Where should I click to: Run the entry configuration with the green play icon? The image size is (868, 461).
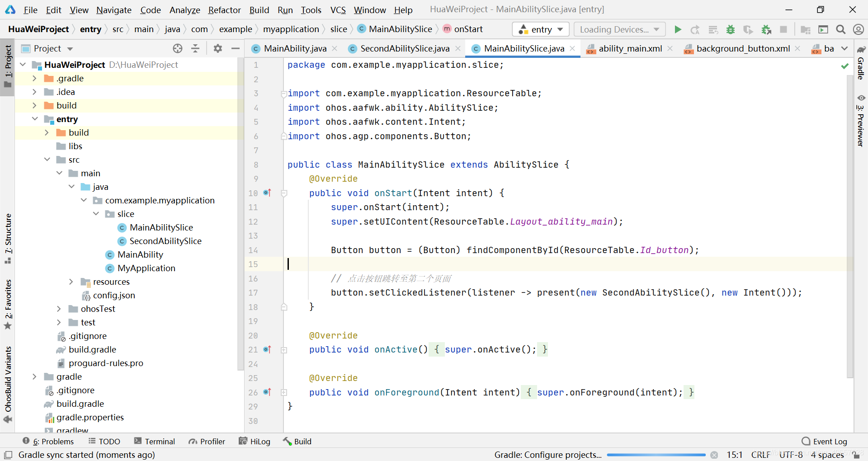click(x=678, y=29)
